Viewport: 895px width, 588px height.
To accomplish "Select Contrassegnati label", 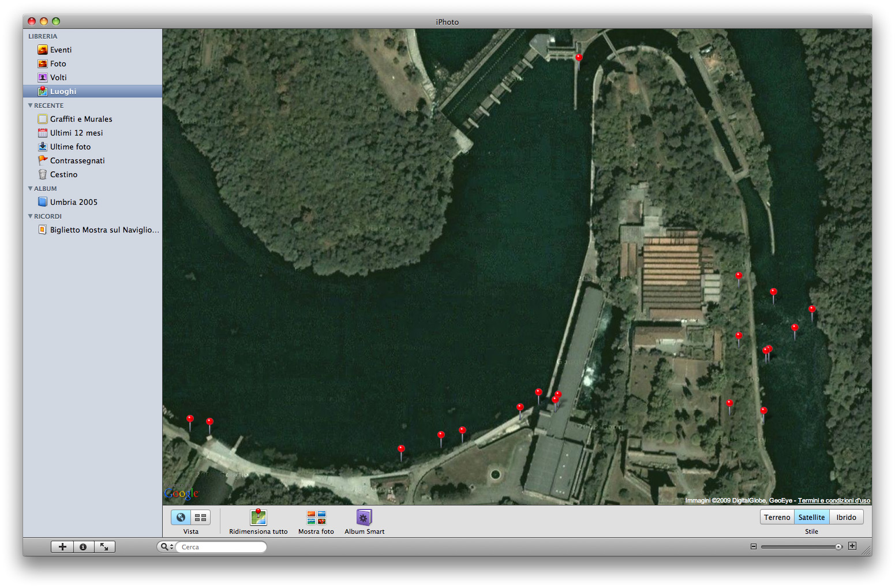I will [77, 160].
